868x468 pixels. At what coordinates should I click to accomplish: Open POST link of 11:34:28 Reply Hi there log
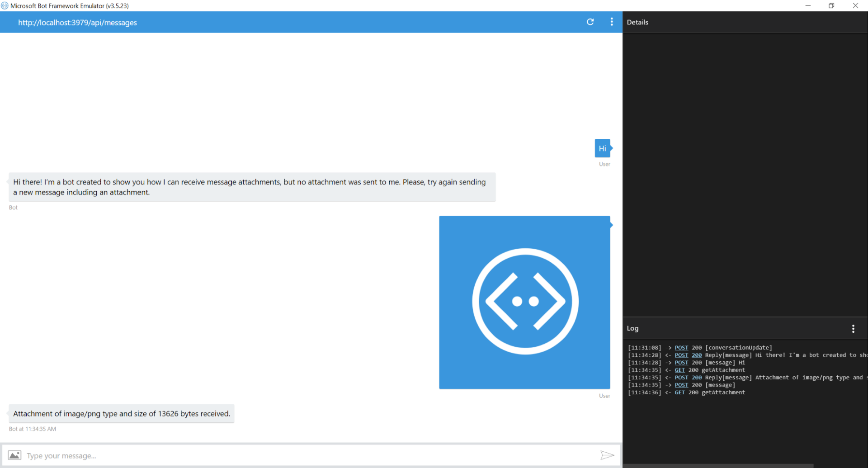coord(681,355)
